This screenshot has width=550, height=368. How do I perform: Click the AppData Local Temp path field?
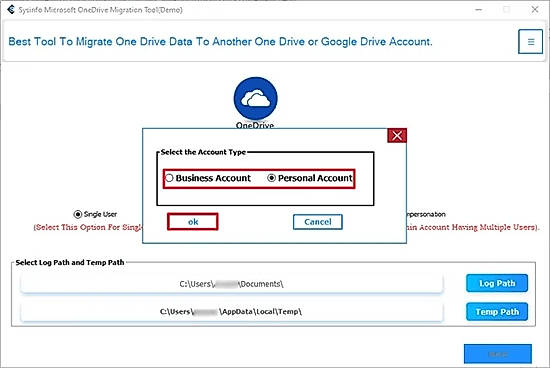pos(232,312)
